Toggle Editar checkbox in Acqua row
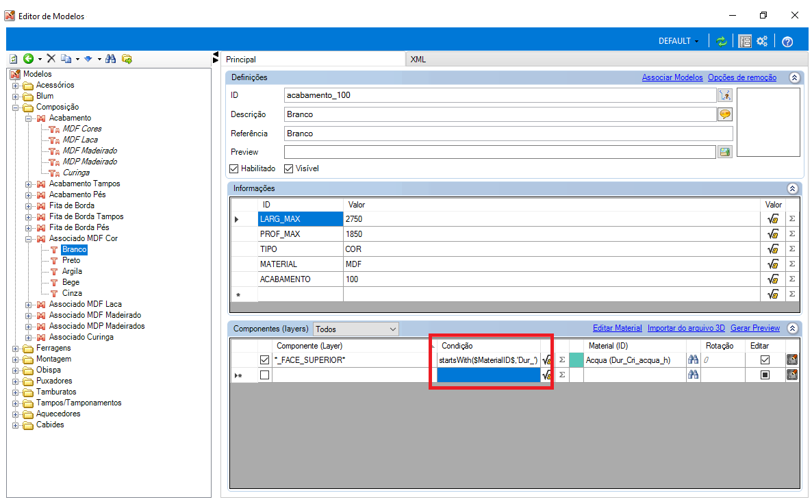The height and width of the screenshot is (504, 812). click(765, 360)
